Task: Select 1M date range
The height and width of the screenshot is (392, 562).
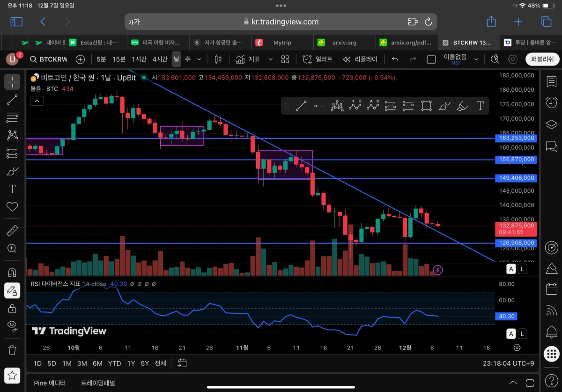Action: tap(67, 363)
